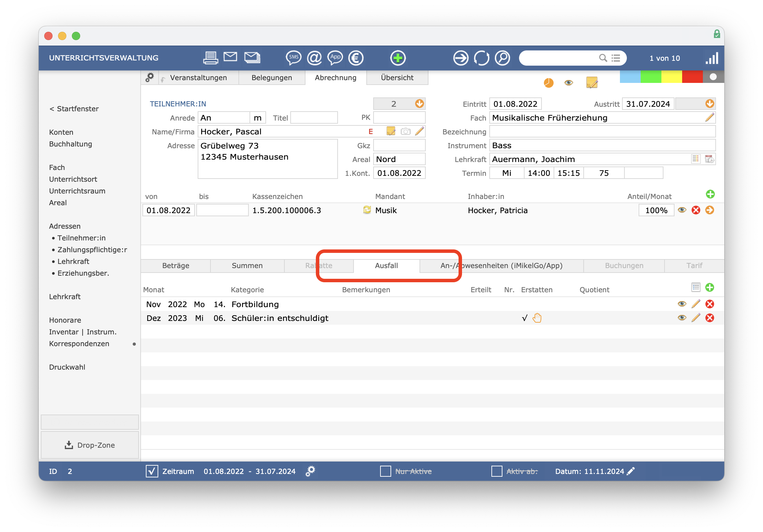Open Druckwahl in the sidebar

(x=67, y=367)
